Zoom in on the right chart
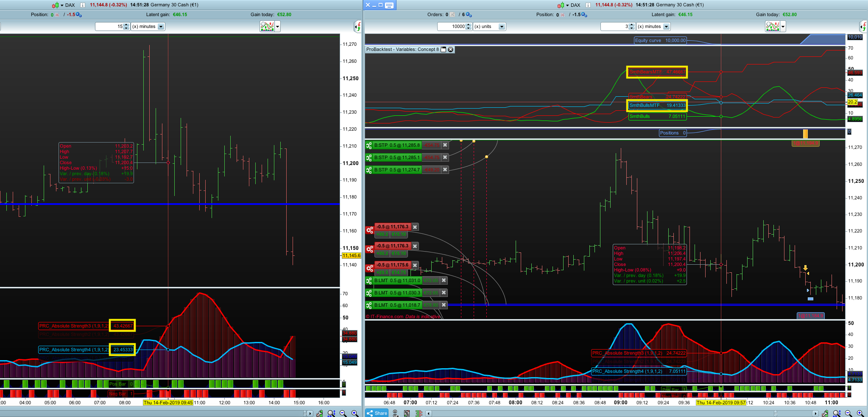This screenshot has width=868, height=417. 860,413
